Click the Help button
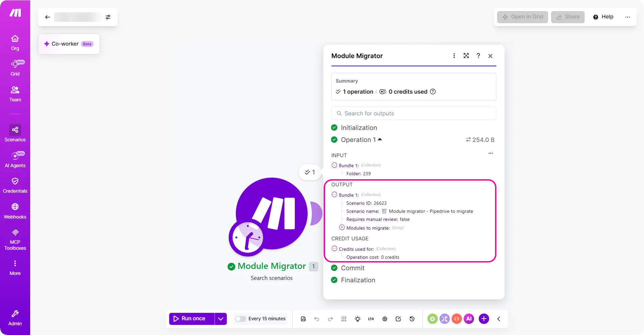644x335 pixels. pos(603,17)
